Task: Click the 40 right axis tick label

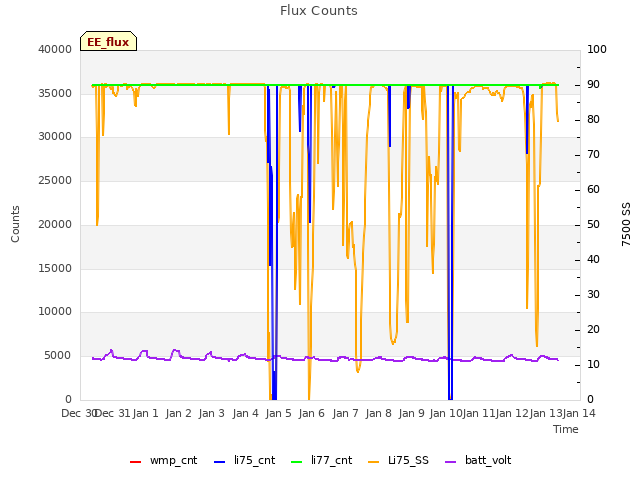Action: point(593,260)
